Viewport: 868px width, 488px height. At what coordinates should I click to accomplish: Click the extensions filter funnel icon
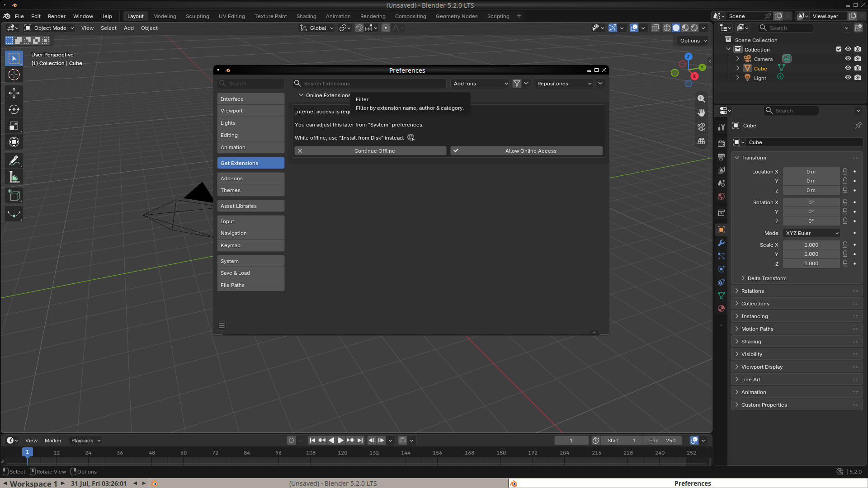(x=517, y=84)
